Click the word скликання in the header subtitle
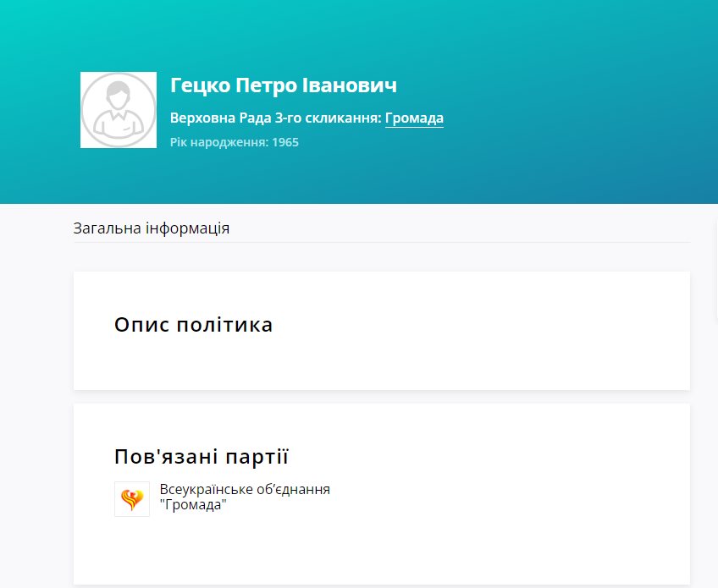 pyautogui.click(x=345, y=118)
